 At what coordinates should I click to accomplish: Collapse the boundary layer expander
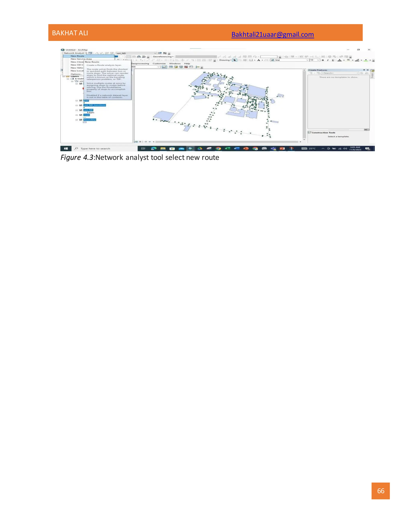(77, 120)
